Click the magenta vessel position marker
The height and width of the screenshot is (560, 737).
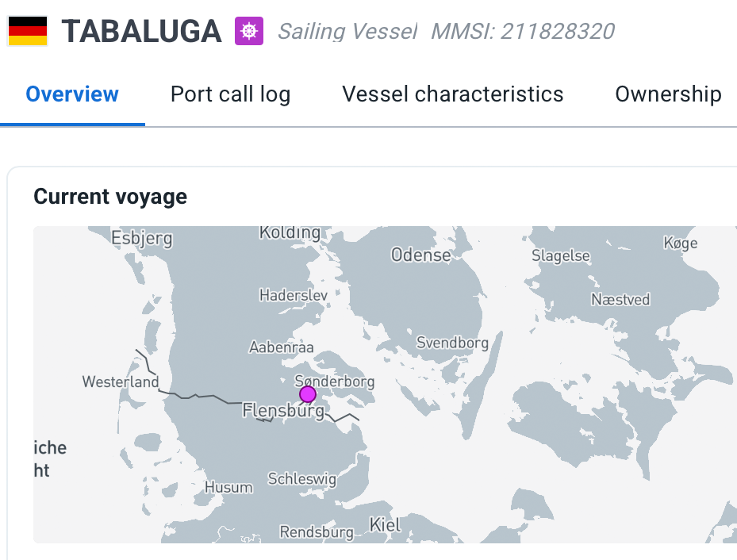pos(308,394)
